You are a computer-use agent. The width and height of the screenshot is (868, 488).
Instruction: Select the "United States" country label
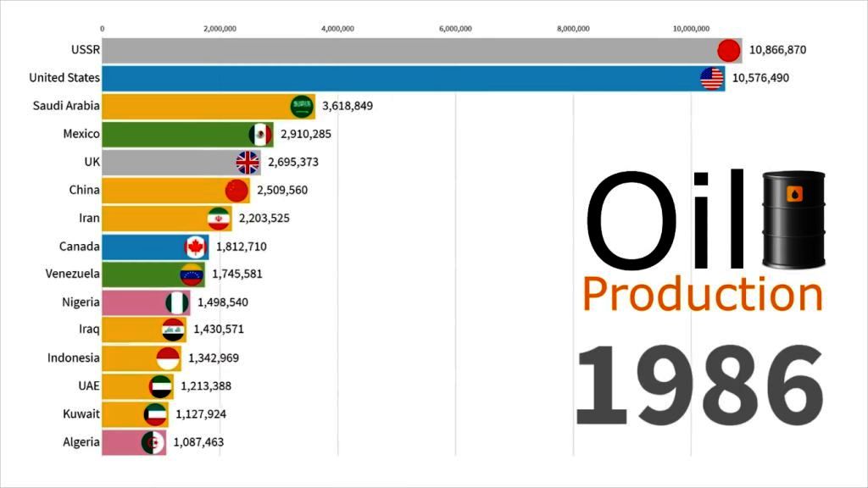64,78
